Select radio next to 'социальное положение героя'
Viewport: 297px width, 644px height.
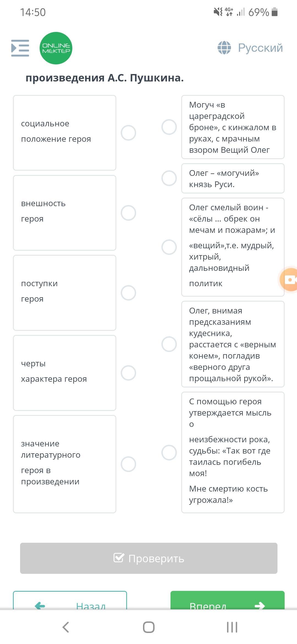click(128, 133)
